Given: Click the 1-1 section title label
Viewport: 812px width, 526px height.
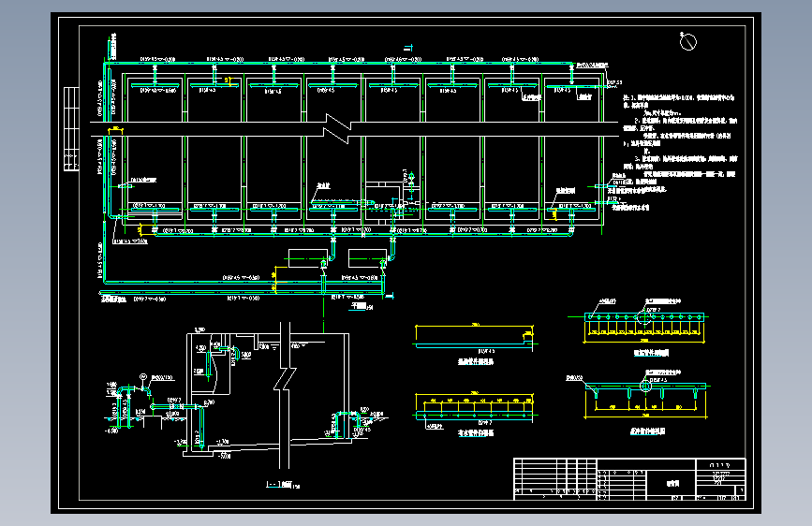Looking at the screenshot, I should tap(282, 485).
